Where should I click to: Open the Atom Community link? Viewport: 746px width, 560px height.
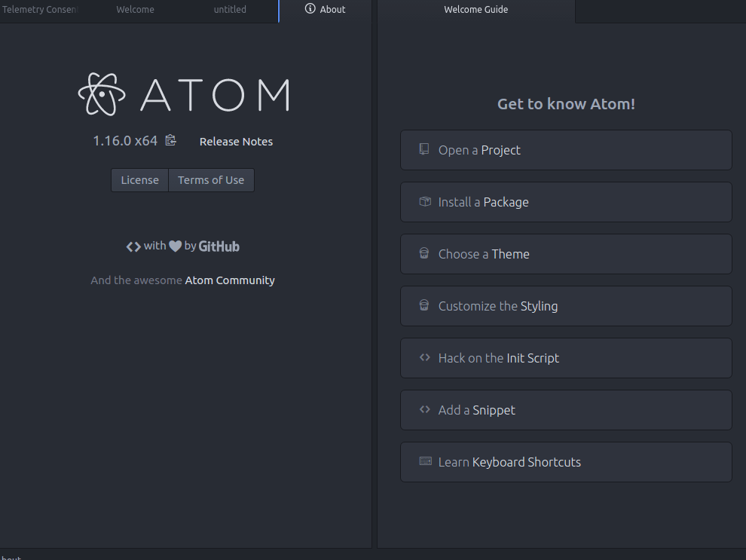pyautogui.click(x=230, y=280)
